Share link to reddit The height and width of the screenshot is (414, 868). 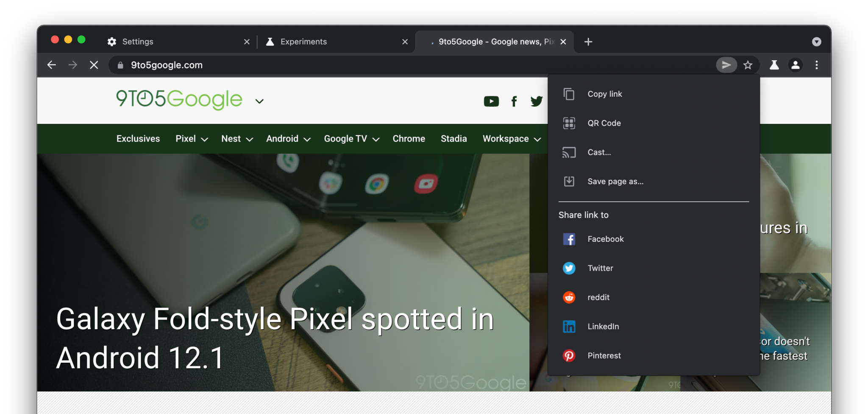coord(598,297)
